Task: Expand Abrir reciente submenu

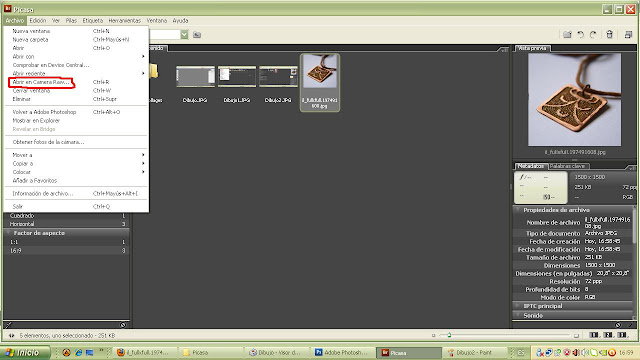Action: [76, 73]
